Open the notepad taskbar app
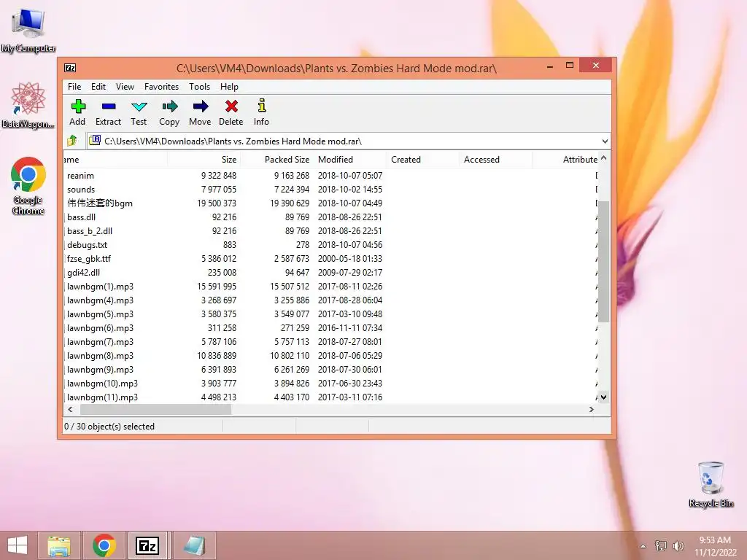Screen dimensions: 747x560 click(194, 545)
